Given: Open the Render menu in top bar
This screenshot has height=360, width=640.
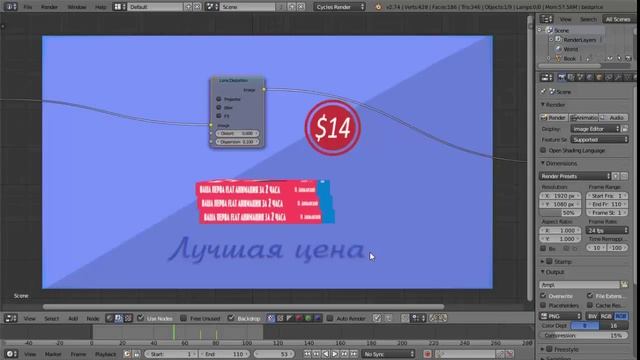Looking at the screenshot, I should tap(49, 7).
